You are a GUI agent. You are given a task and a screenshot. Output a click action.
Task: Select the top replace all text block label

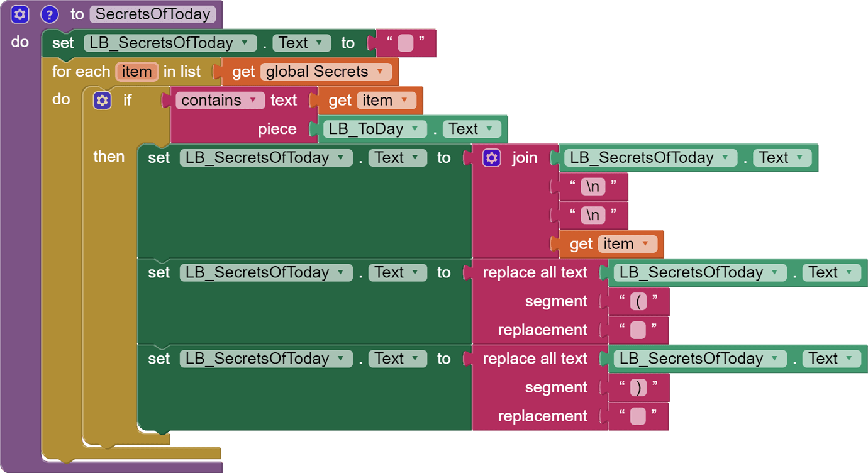535,273
